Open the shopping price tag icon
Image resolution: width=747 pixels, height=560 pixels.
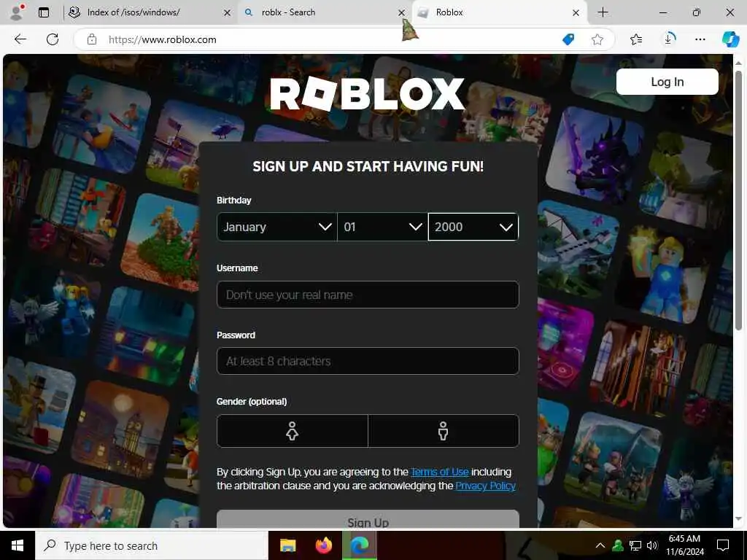[x=568, y=39]
